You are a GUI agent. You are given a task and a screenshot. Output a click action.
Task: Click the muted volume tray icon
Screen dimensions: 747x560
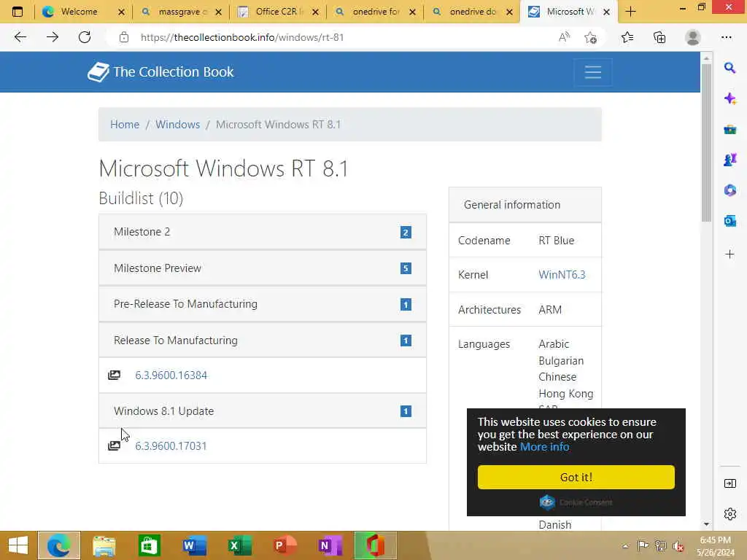678,546
